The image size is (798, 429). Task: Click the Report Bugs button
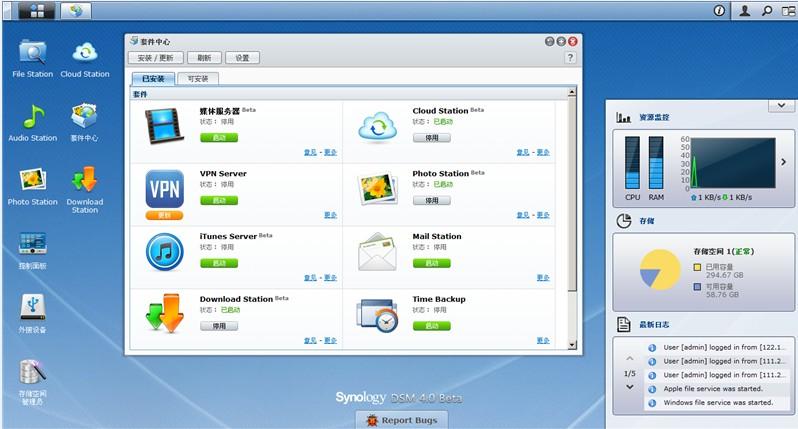click(402, 420)
